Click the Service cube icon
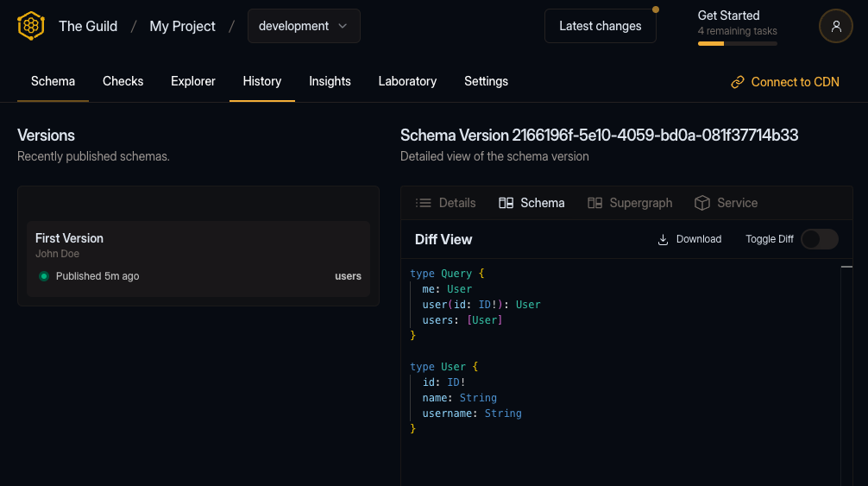The height and width of the screenshot is (486, 868). pyautogui.click(x=702, y=203)
